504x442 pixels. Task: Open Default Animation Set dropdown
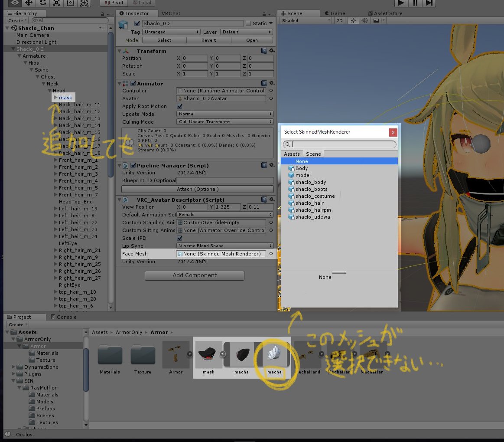[x=225, y=215]
